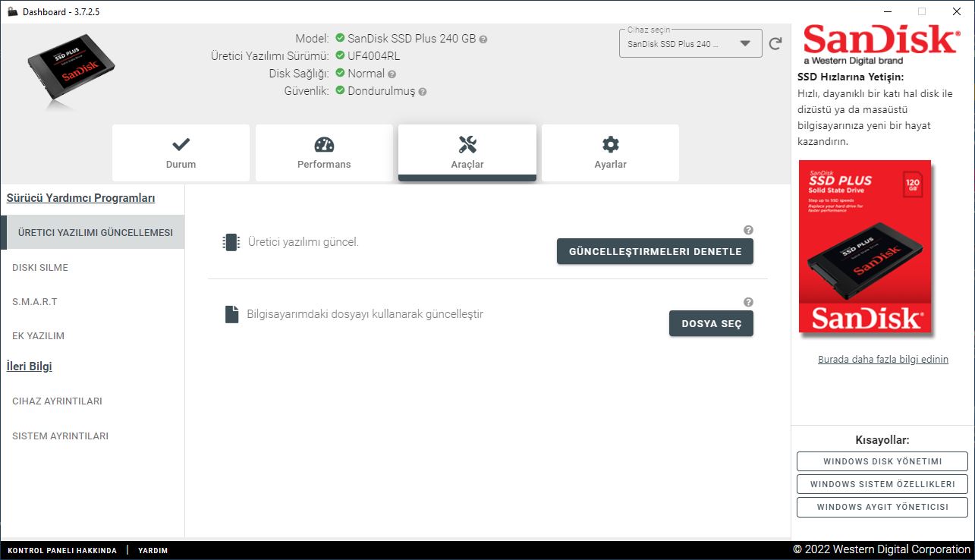Click the firmware chip icon
The height and width of the screenshot is (560, 975).
231,242
